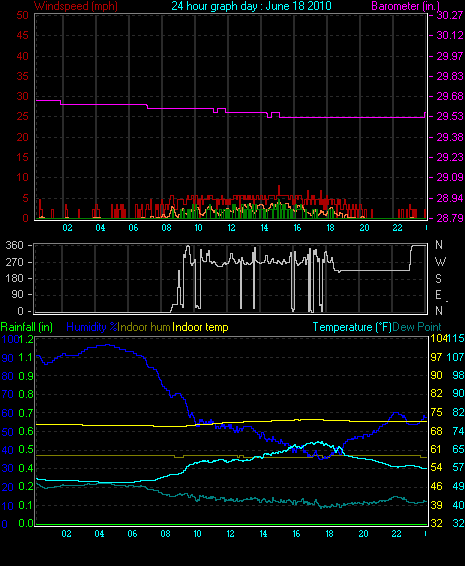
Task: Select the blue humidity value 70
Action: [8, 394]
